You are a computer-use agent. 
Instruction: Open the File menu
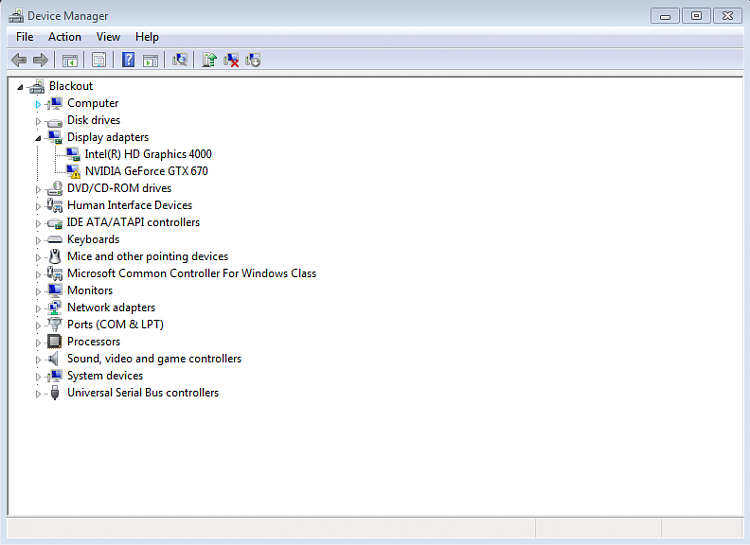click(x=24, y=37)
